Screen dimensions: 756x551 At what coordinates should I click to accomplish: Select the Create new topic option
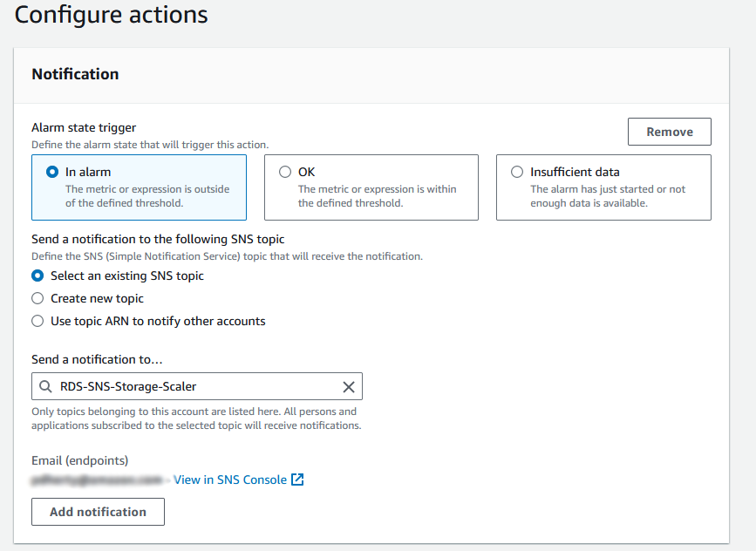(37, 297)
